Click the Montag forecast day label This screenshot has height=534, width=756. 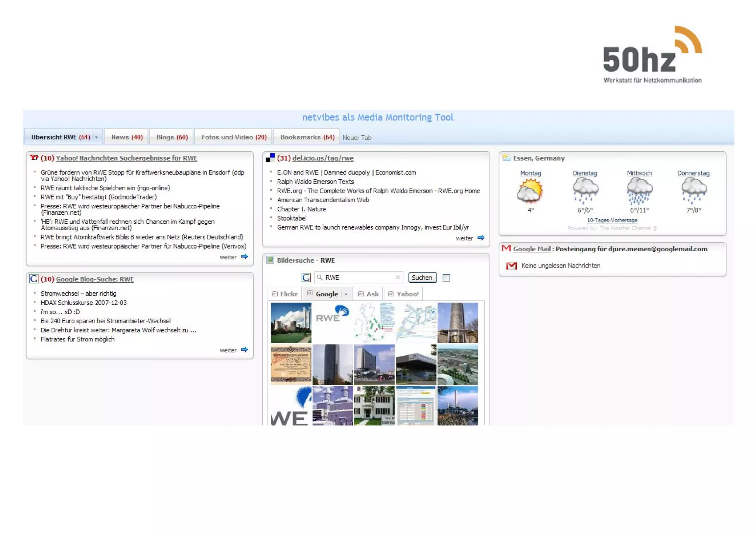tap(530, 173)
